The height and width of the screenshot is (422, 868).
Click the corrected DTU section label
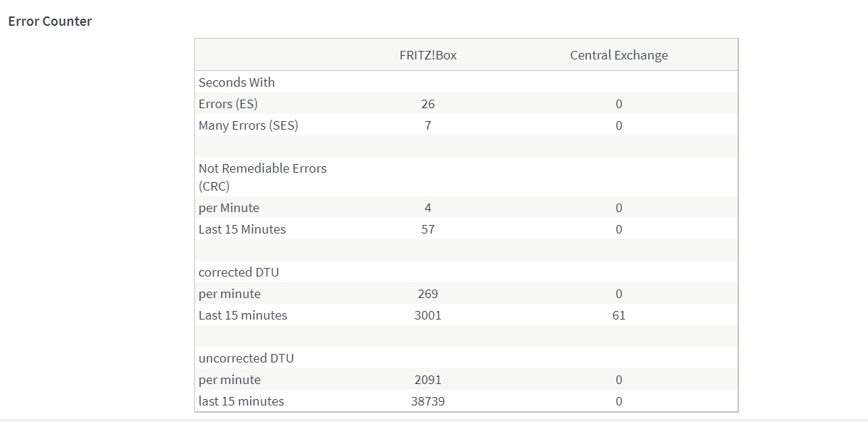[x=239, y=272]
